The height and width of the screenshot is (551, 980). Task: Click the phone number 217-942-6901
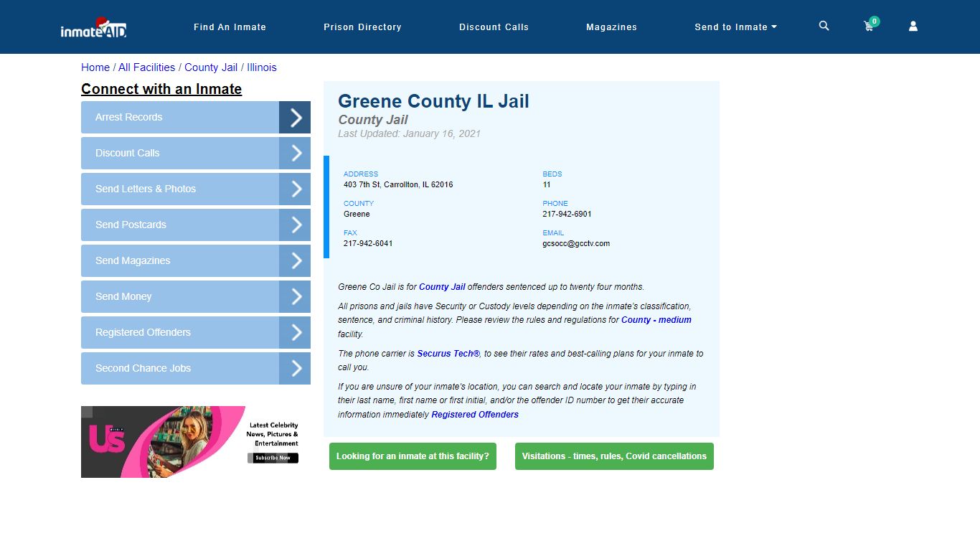[x=567, y=214]
